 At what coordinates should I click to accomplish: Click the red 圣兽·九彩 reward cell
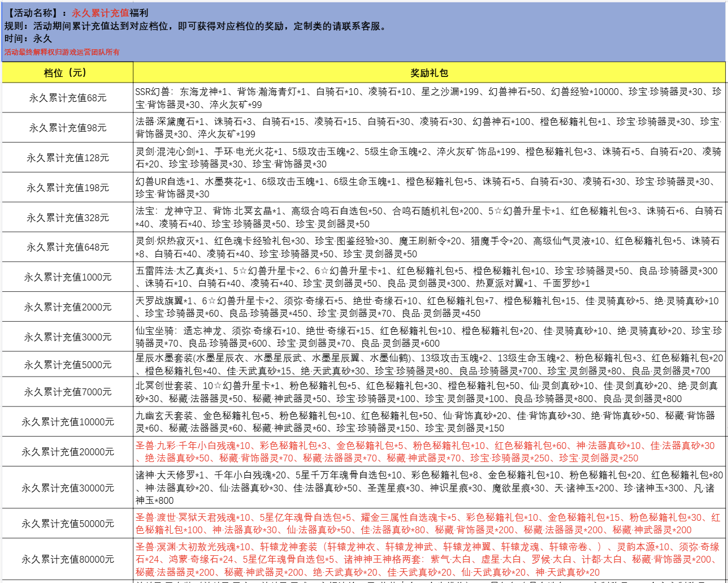coord(430,452)
